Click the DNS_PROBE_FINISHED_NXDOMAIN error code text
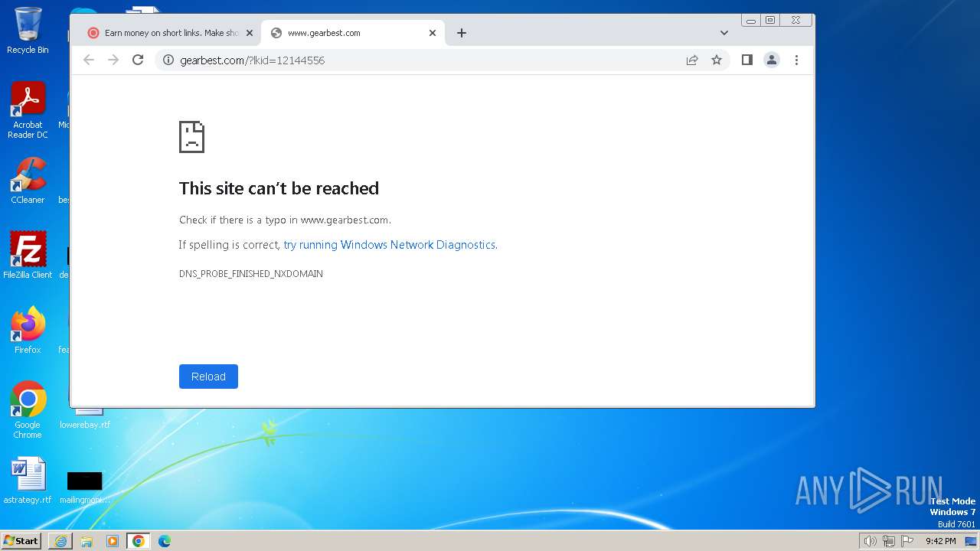 (x=251, y=274)
